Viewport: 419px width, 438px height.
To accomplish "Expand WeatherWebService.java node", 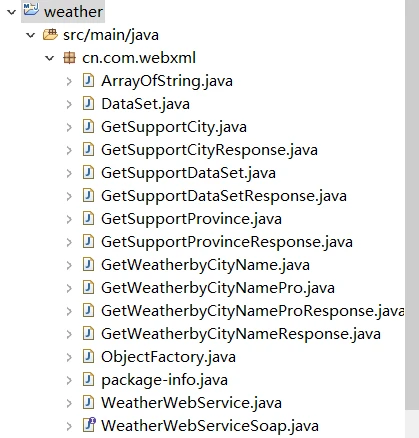I will [69, 403].
